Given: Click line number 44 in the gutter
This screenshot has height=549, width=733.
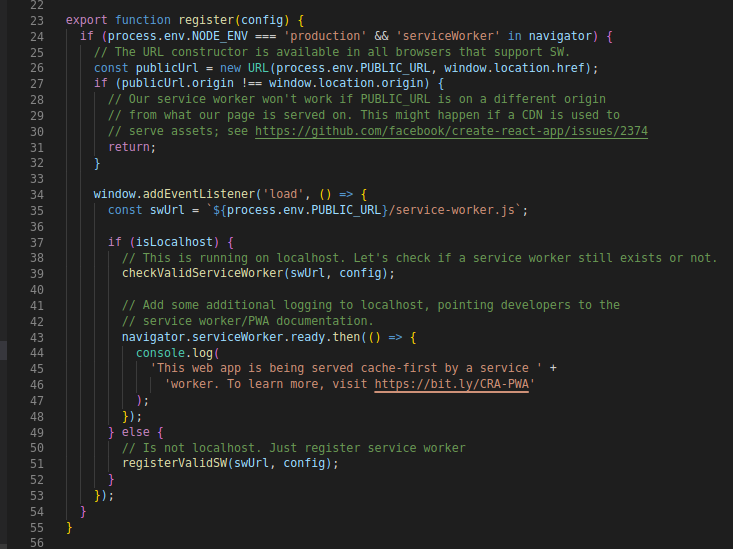Looking at the screenshot, I should coord(37,353).
